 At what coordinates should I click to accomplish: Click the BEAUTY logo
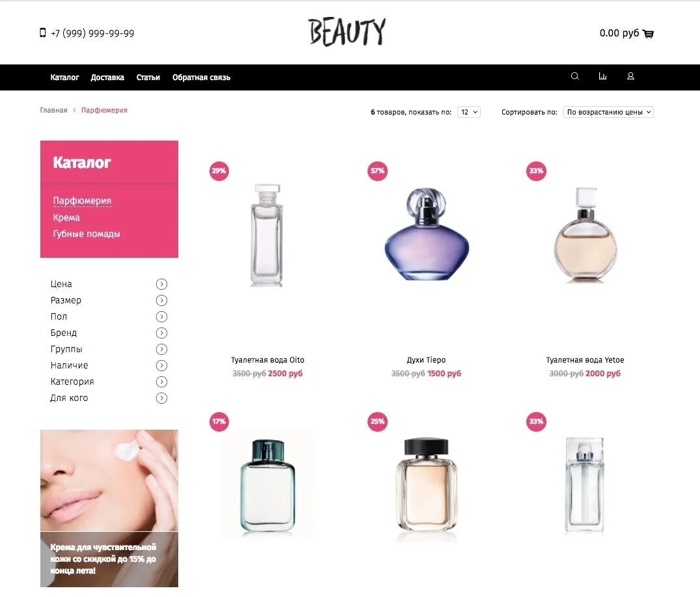point(347,32)
